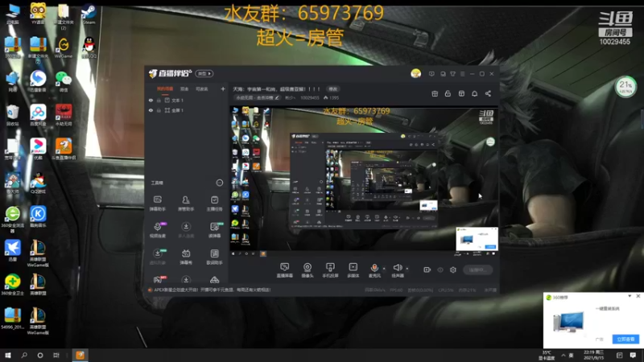Start recording with the camcorder icon

point(427,269)
